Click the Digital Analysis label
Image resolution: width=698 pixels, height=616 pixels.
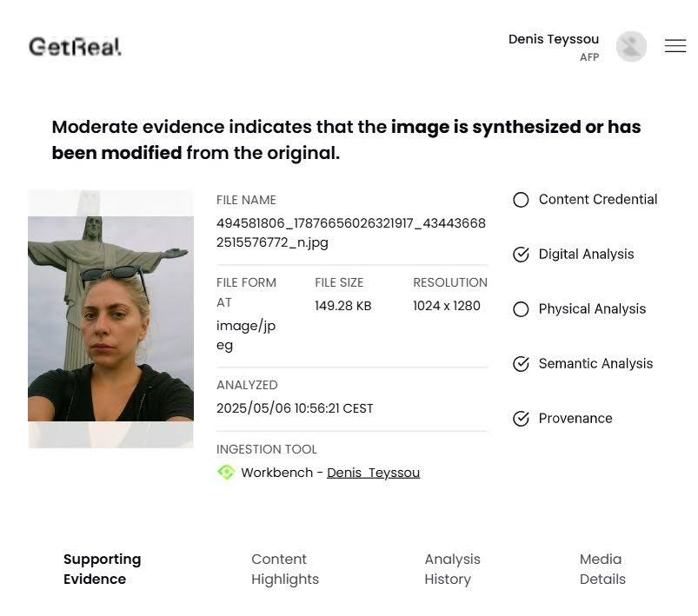[586, 255]
